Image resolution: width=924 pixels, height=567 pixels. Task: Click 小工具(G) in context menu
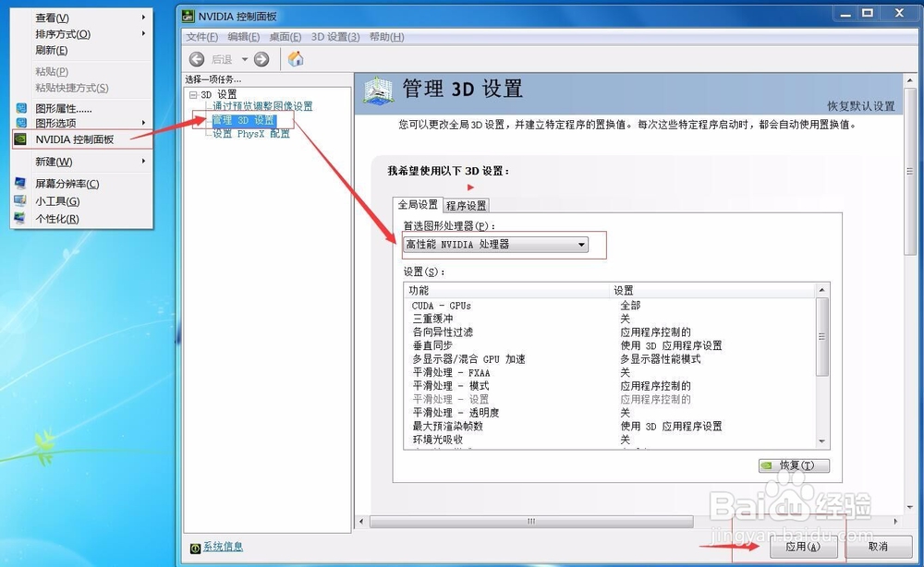(82, 201)
